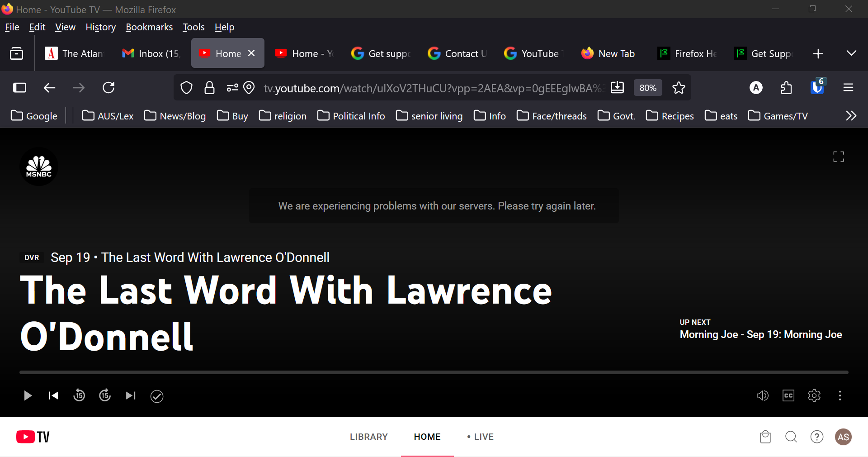Viewport: 868px width, 457px height.
Task: Rewind 15 seconds in the player
Action: 79,395
